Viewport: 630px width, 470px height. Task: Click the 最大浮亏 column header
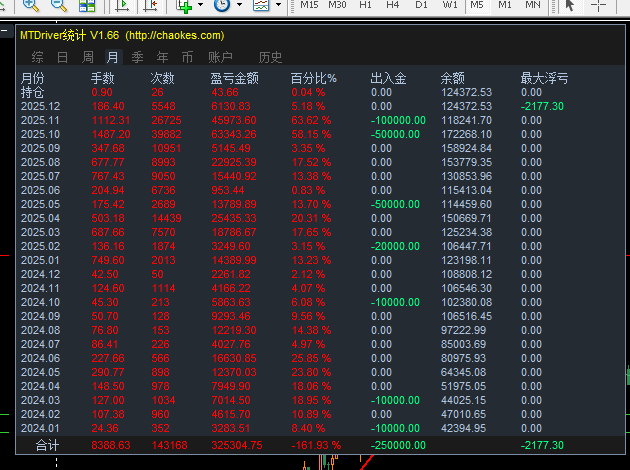pos(544,78)
